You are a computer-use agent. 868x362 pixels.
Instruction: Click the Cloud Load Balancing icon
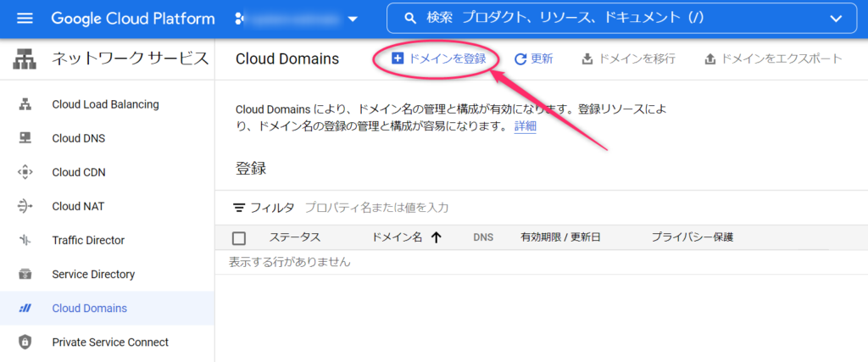[25, 104]
